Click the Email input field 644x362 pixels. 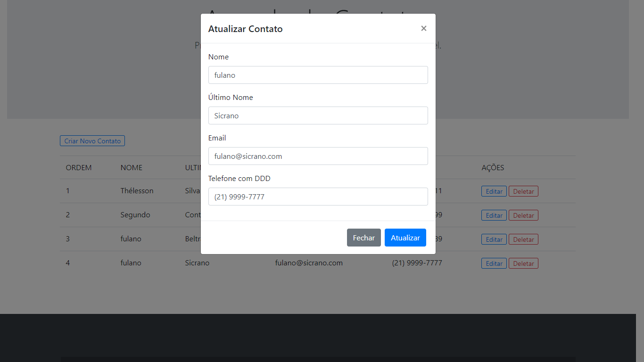point(318,156)
